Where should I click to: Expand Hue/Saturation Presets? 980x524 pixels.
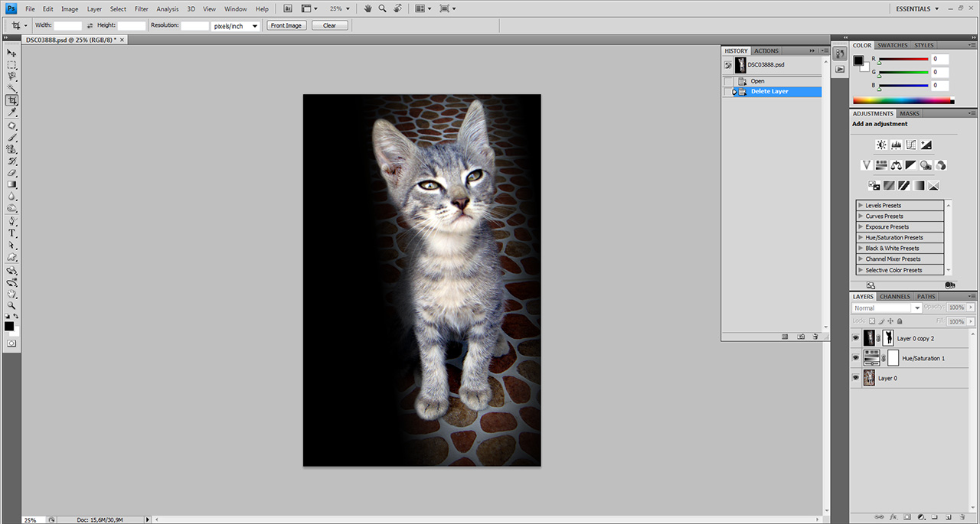pyautogui.click(x=900, y=237)
